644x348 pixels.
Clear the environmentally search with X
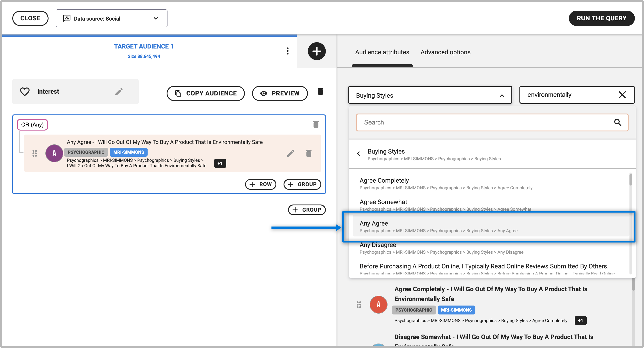(622, 95)
